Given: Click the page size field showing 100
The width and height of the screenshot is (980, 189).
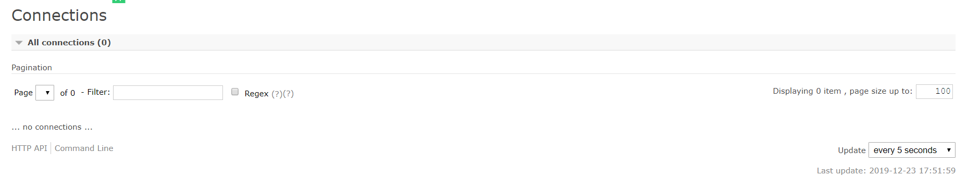Looking at the screenshot, I should tap(934, 91).
